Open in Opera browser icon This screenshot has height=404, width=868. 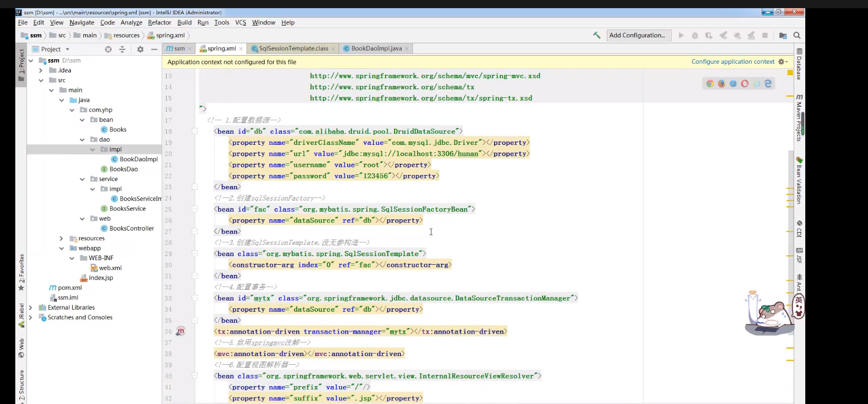pyautogui.click(x=745, y=84)
